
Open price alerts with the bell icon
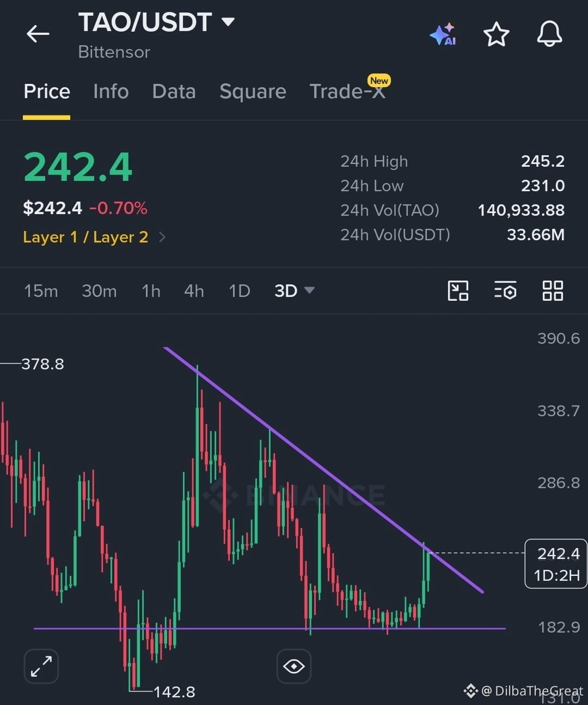549,34
